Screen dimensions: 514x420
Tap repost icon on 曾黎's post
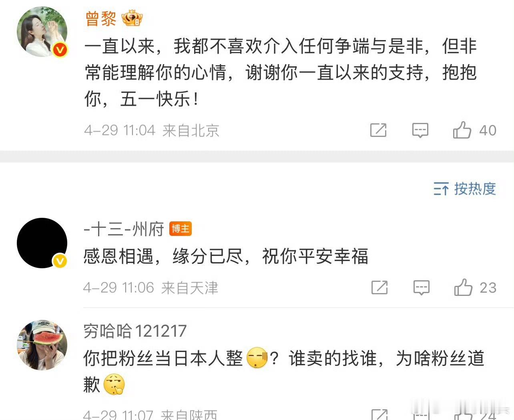tap(378, 130)
